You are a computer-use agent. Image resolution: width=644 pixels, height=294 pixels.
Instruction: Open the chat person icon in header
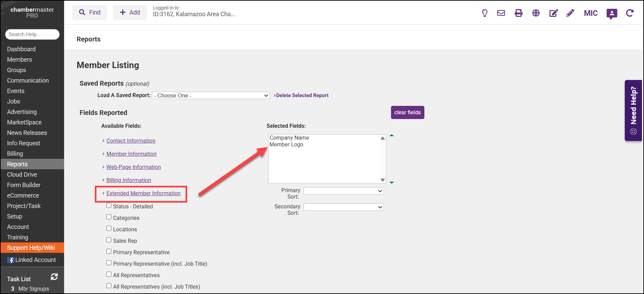[x=612, y=13]
